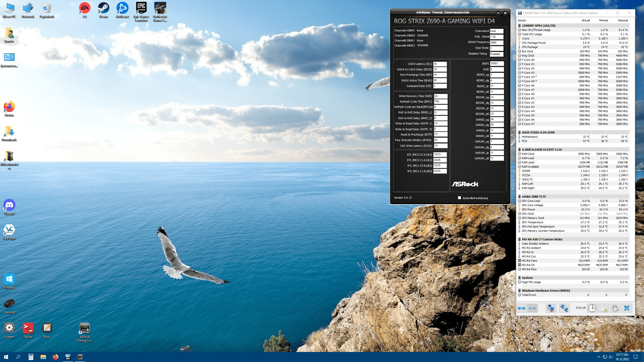Open HWiNFO summary window magnifier icon
The image size is (644, 362).
551,308
